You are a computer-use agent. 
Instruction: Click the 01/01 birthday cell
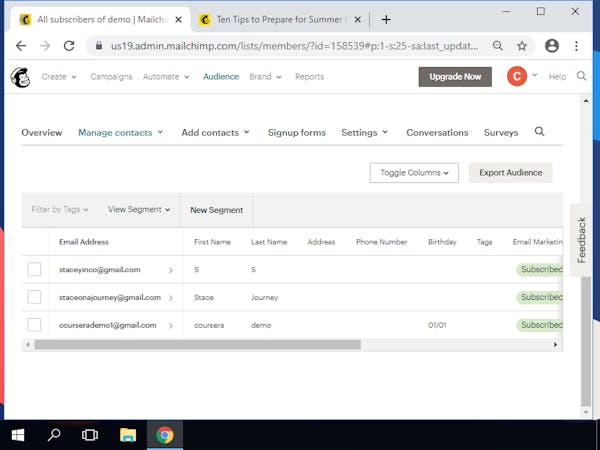(x=437, y=325)
